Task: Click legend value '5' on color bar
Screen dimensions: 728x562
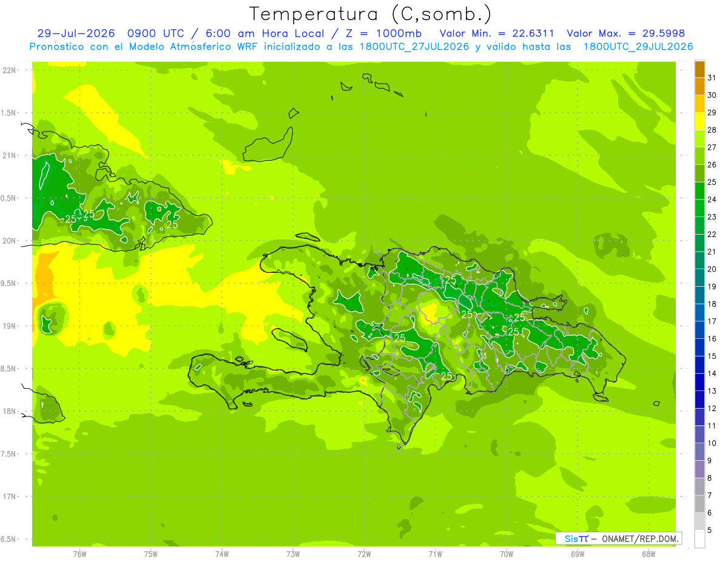Action: 710,530
